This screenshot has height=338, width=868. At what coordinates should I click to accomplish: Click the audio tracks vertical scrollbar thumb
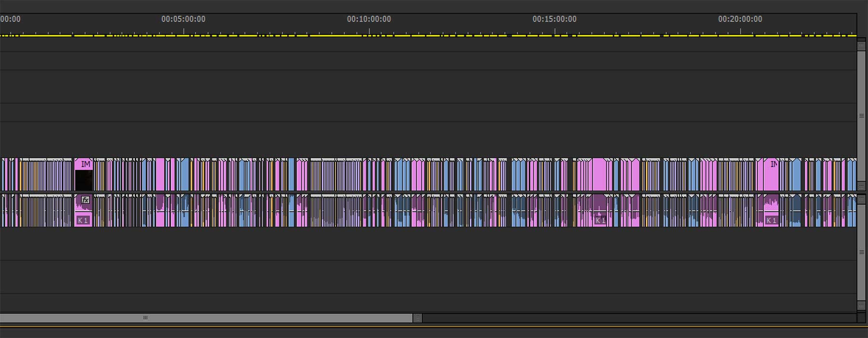pos(861,252)
